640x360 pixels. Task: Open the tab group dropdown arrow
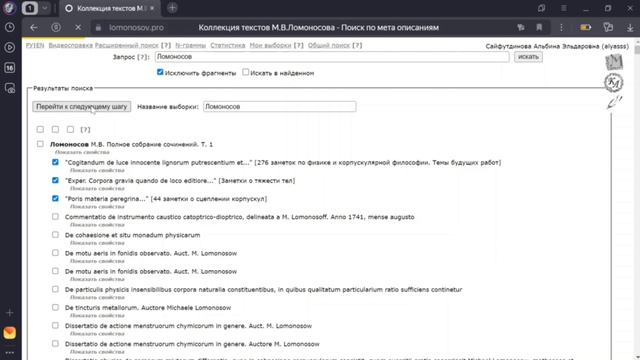point(45,8)
